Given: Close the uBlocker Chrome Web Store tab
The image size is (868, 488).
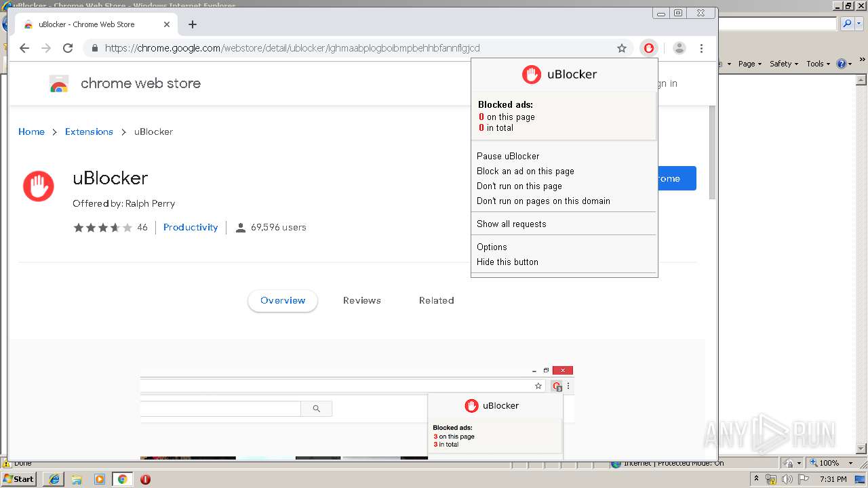Looking at the screenshot, I should (167, 24).
